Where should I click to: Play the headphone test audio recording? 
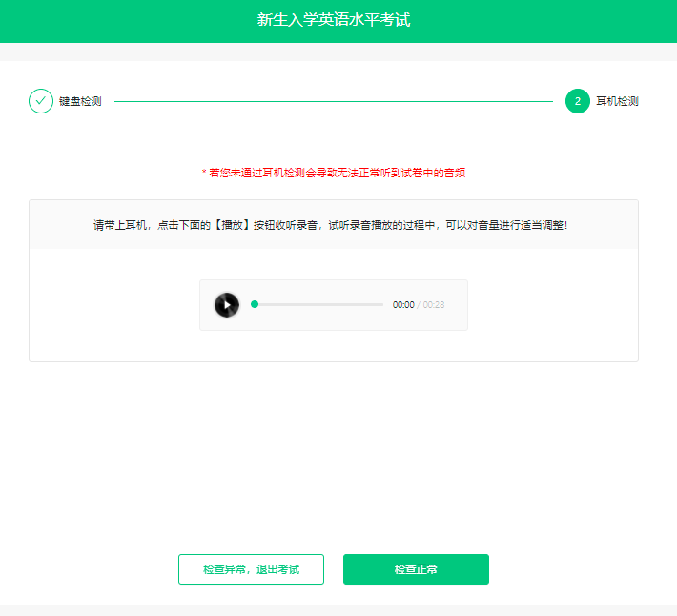227,305
